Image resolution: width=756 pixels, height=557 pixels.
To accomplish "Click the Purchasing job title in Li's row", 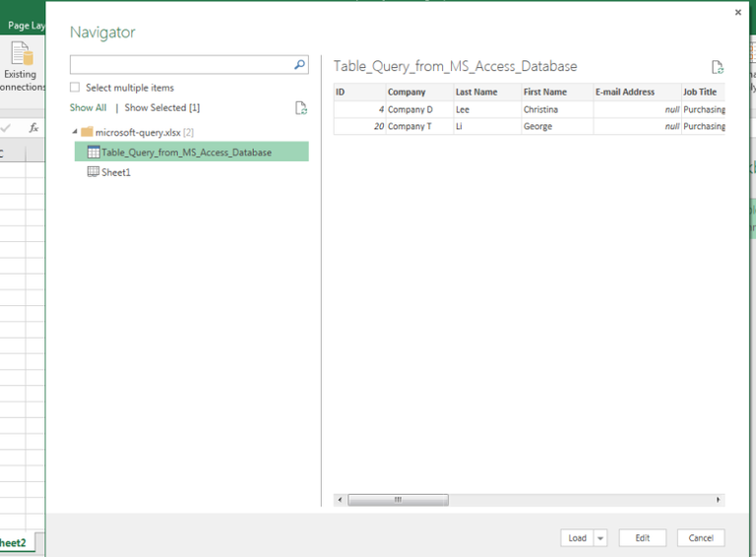I will click(703, 126).
